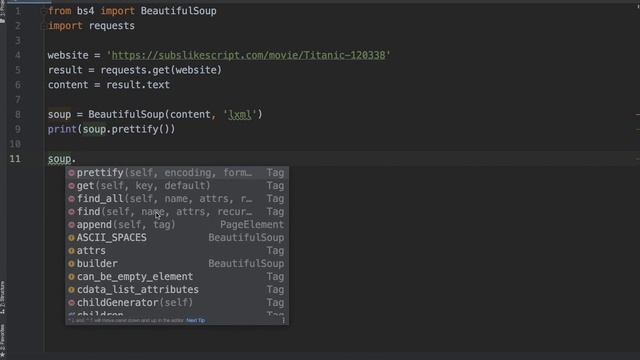Place cursor after 'soup.' on line 11
The image size is (640, 360).
[76, 159]
